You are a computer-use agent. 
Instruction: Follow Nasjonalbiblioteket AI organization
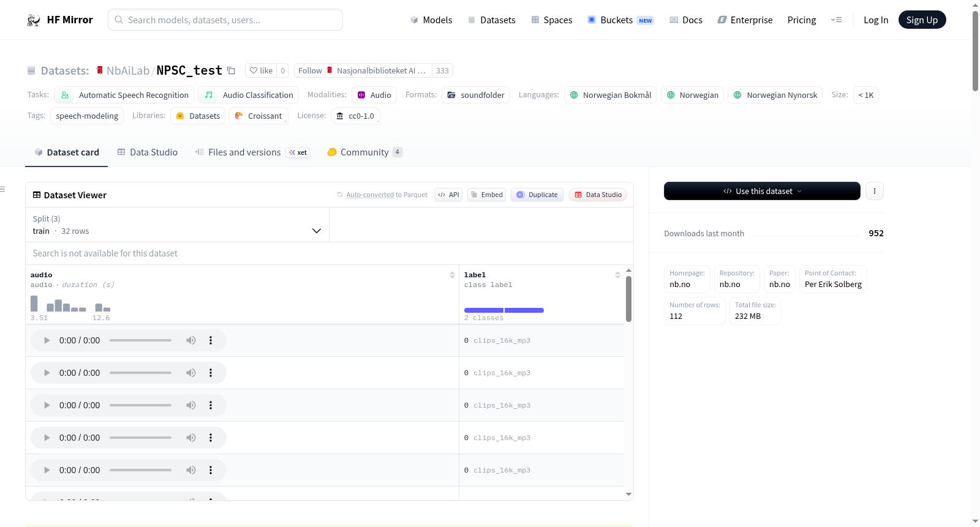click(310, 70)
